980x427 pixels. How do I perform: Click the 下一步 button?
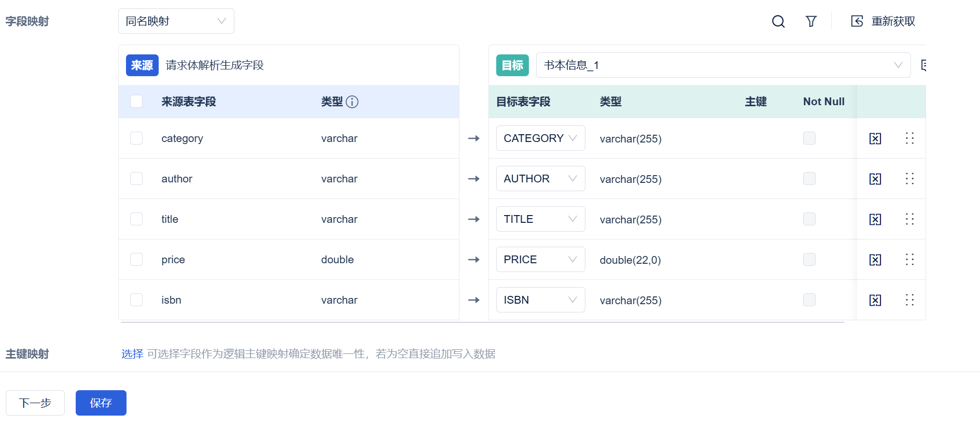click(35, 403)
